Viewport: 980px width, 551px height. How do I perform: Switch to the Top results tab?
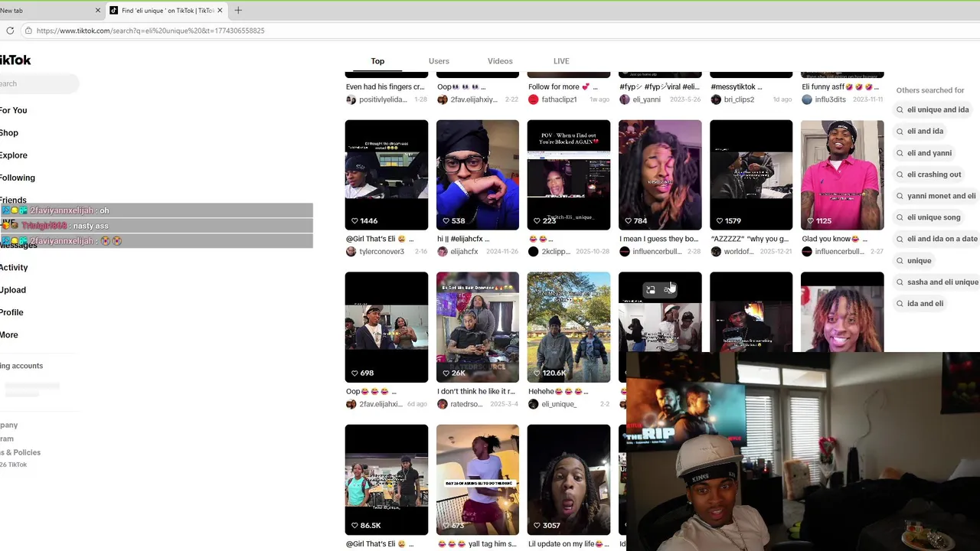tap(377, 61)
